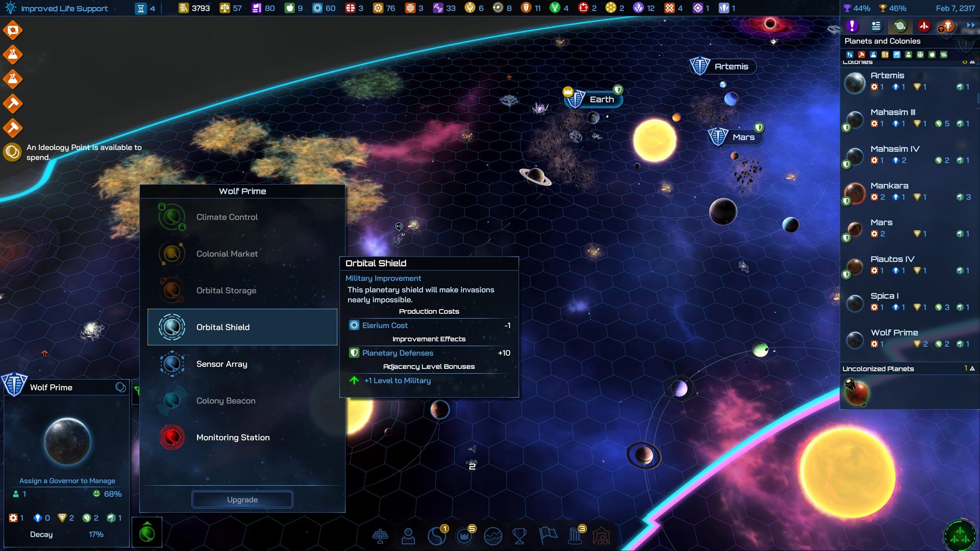Expand side panel with double-arrow icon
Image resolution: width=980 pixels, height=551 pixels.
[x=970, y=26]
